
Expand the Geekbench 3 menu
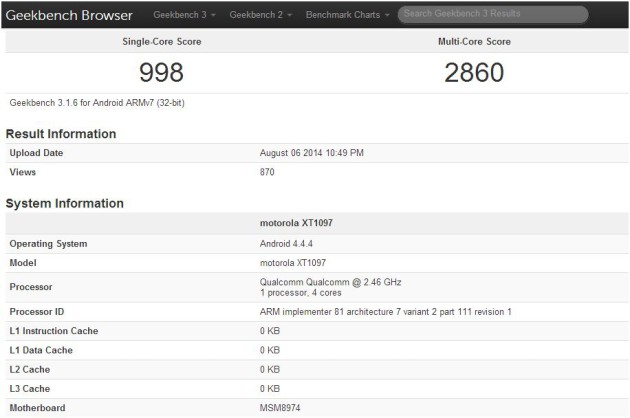tap(184, 15)
